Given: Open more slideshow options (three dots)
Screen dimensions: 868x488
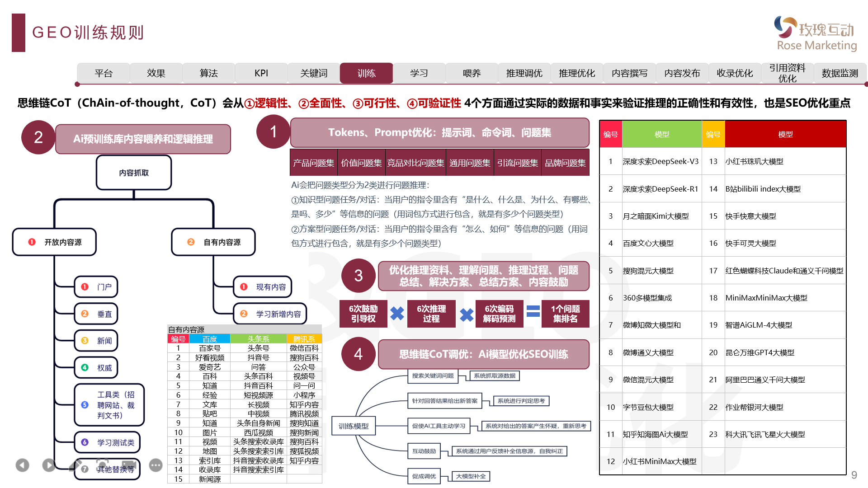Looking at the screenshot, I should coord(156,465).
